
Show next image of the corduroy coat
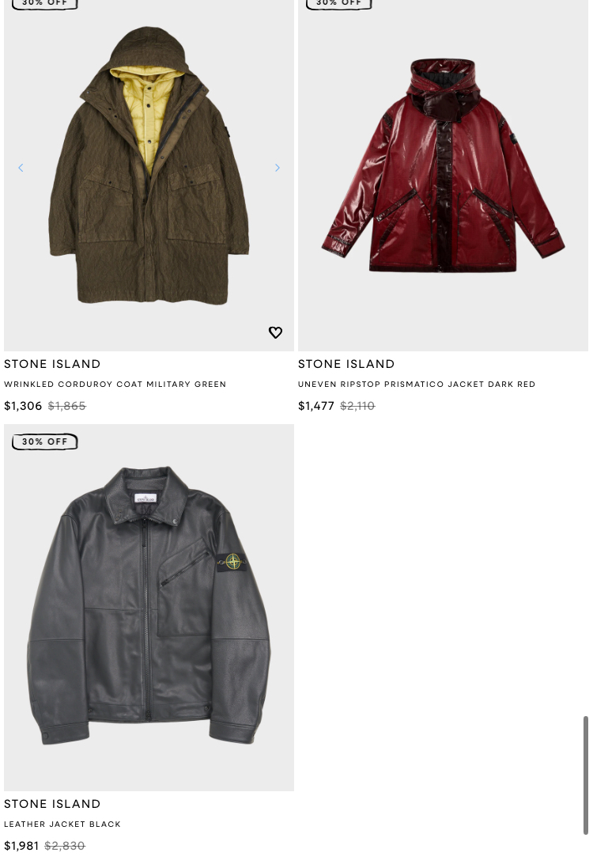tap(278, 168)
